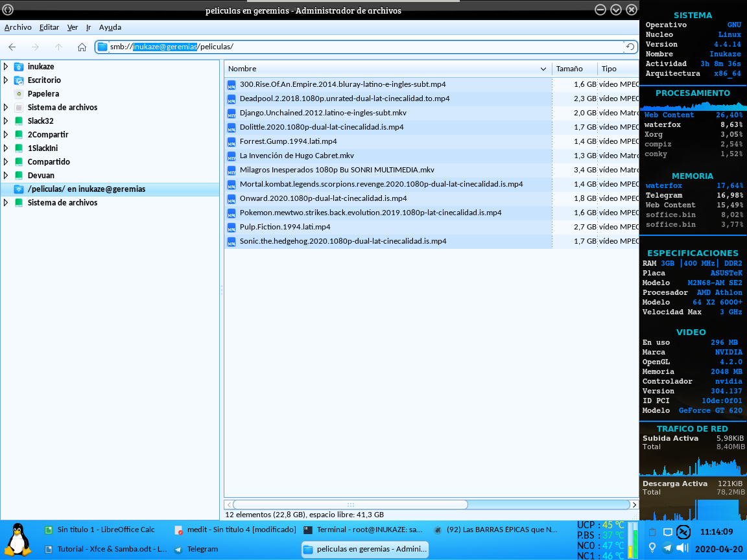Click the light bulb tray icon
This screenshot has height=560, width=747.
[x=652, y=548]
